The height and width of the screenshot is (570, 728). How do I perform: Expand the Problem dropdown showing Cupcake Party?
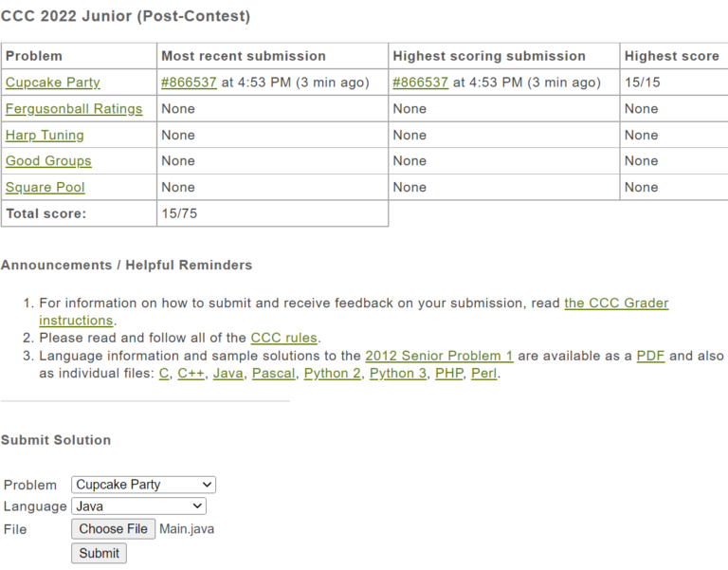point(144,485)
